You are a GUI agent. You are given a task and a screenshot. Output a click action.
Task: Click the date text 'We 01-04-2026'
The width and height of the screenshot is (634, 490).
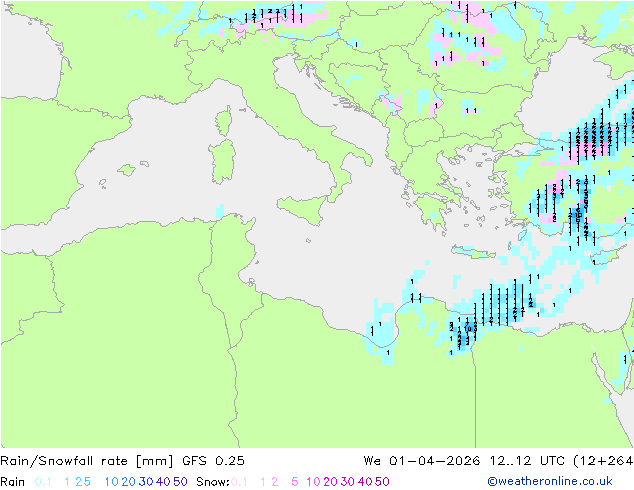(x=422, y=461)
